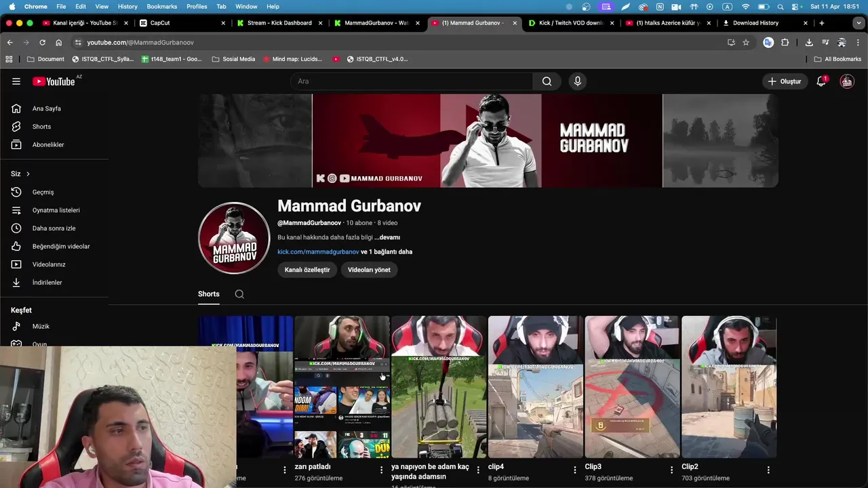This screenshot has width=868, height=488.
Task: Click the browser home button
Action: tap(58, 42)
